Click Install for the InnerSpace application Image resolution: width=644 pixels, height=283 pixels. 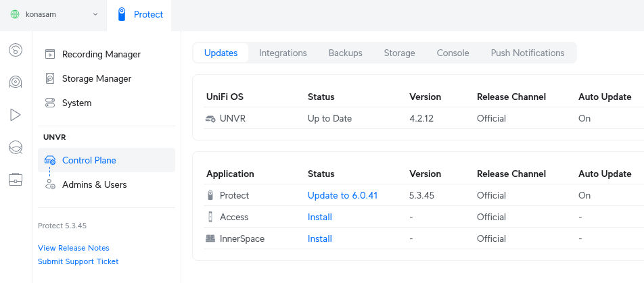point(320,238)
